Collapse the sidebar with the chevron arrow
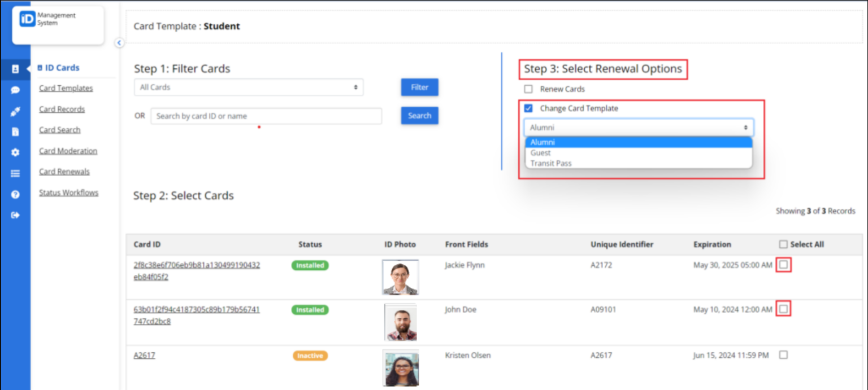The height and width of the screenshot is (390, 868). coord(119,43)
